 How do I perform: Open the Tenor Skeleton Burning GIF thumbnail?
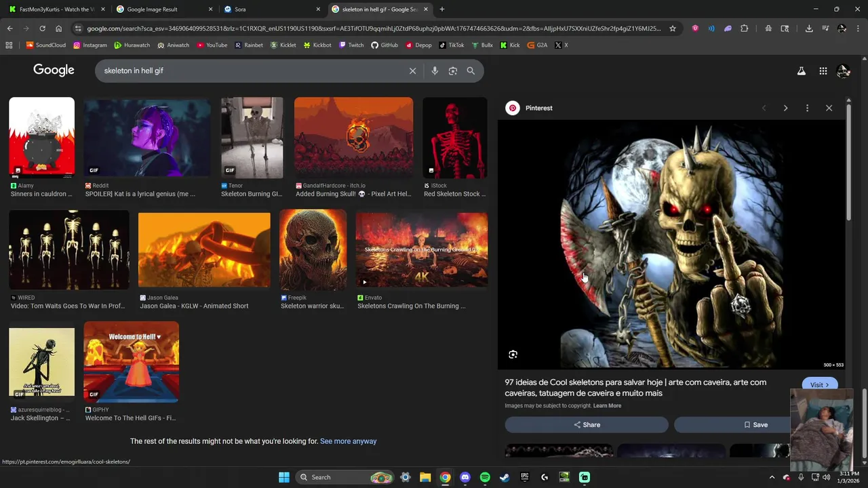pyautogui.click(x=252, y=138)
